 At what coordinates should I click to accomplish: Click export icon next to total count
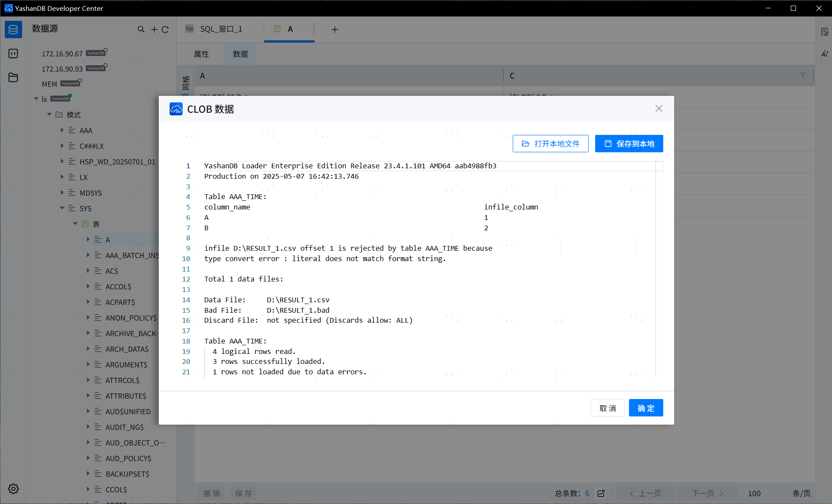(601, 493)
